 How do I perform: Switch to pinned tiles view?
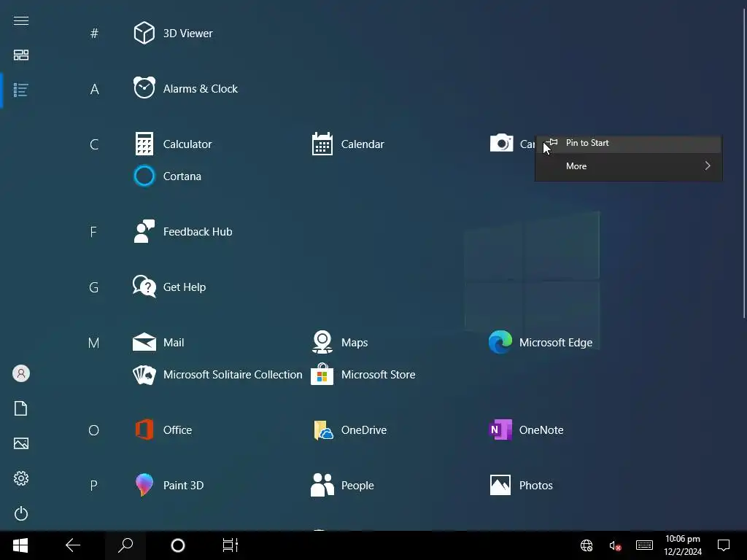coord(21,55)
